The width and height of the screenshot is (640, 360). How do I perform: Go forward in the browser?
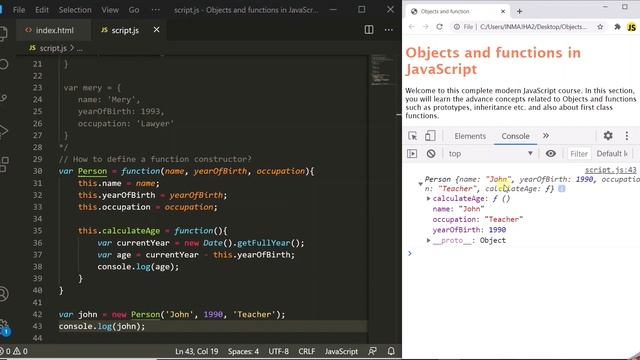425,27
